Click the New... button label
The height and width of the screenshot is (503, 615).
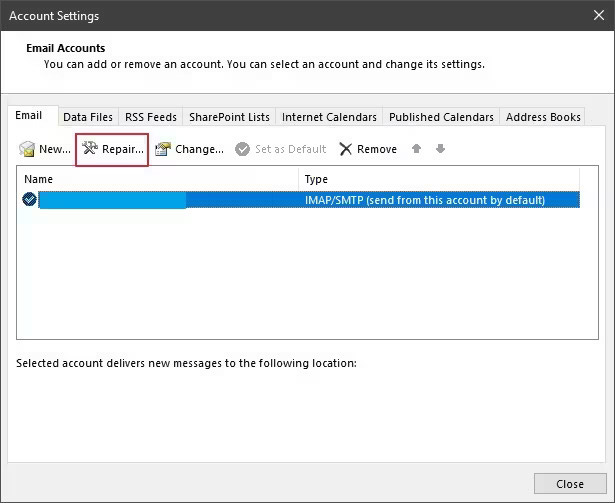(x=55, y=149)
